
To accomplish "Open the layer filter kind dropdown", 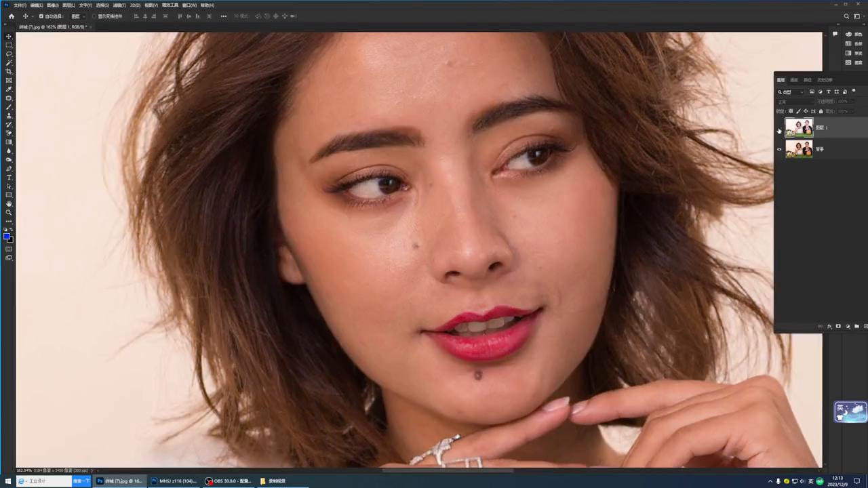I will 791,91.
